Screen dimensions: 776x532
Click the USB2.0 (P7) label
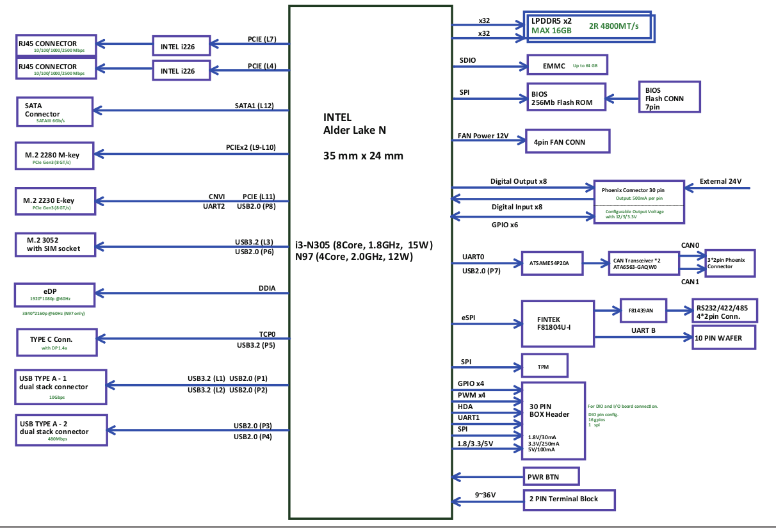tap(482, 271)
